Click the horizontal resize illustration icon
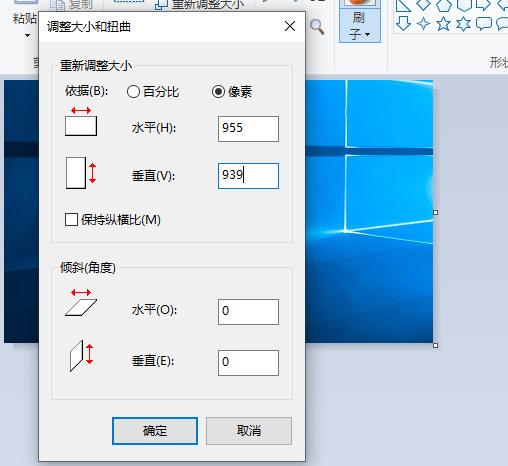508x466 pixels. 81,122
